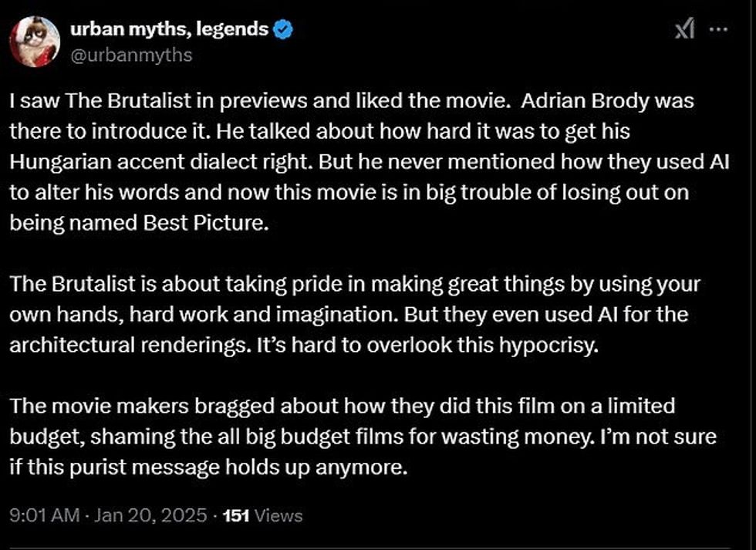Click the Grok AI icon on the post
The image size is (756, 550).
(684, 29)
